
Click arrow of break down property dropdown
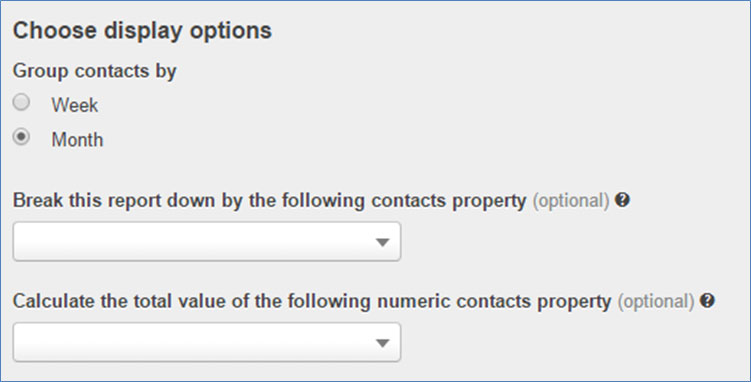(382, 243)
